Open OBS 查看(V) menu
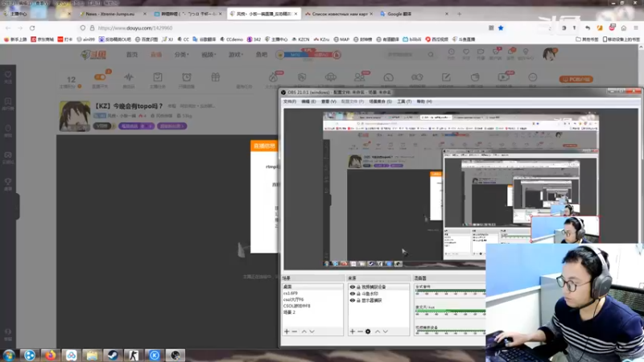Screen dimensions: 644x362 tap(328, 101)
